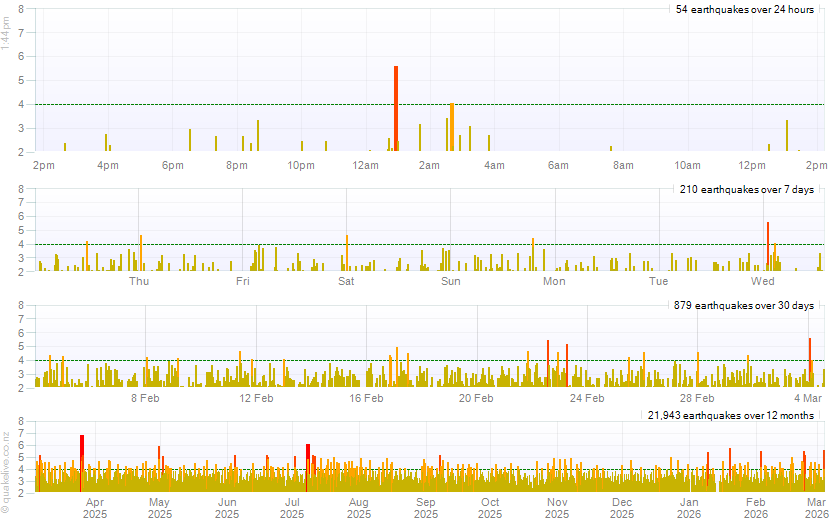Click the '54 earthquakes over 24 hours' label
Image resolution: width=835 pixels, height=530 pixels.
745,10
